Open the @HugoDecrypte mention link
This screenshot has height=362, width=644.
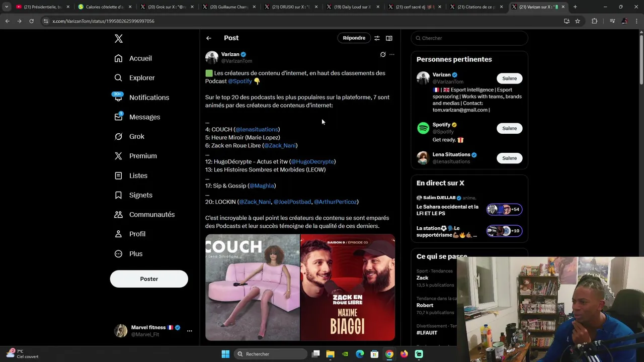point(312,161)
